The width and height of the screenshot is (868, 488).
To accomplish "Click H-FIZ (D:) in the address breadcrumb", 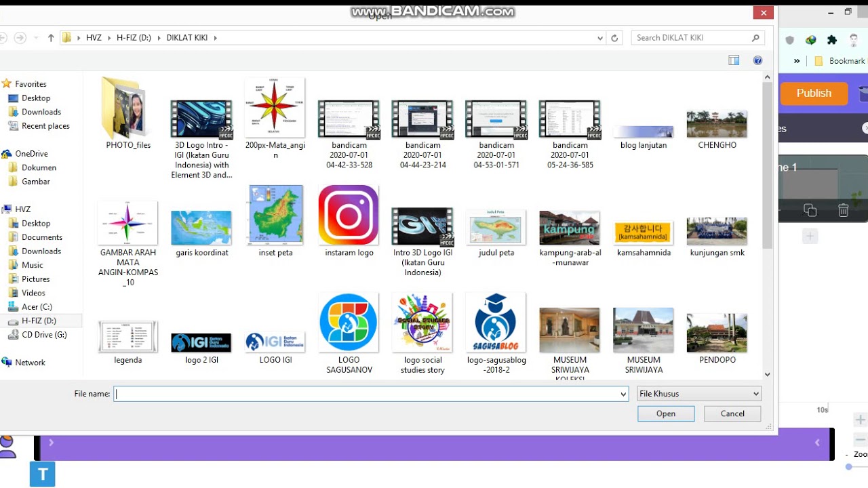I will tap(134, 38).
